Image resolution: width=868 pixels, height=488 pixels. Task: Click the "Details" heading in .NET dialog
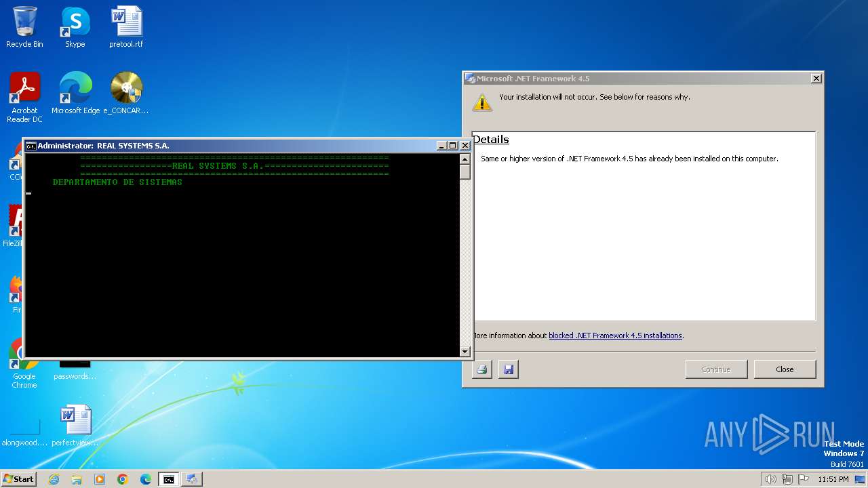click(x=491, y=140)
